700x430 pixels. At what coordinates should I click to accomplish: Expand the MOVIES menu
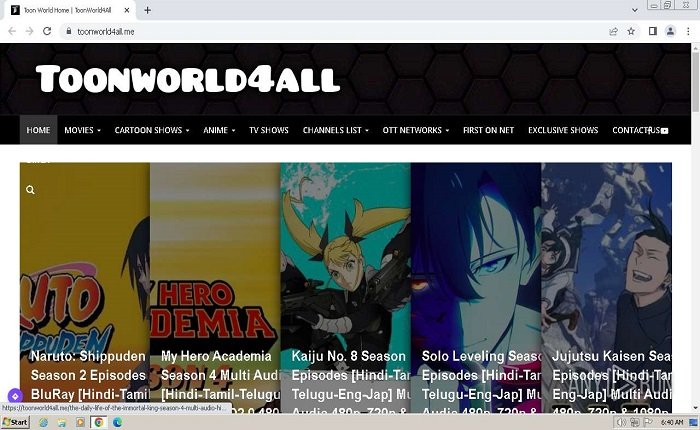[83, 130]
